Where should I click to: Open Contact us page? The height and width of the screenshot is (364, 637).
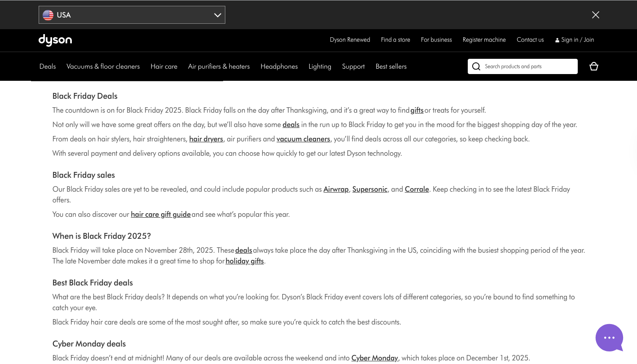(530, 40)
